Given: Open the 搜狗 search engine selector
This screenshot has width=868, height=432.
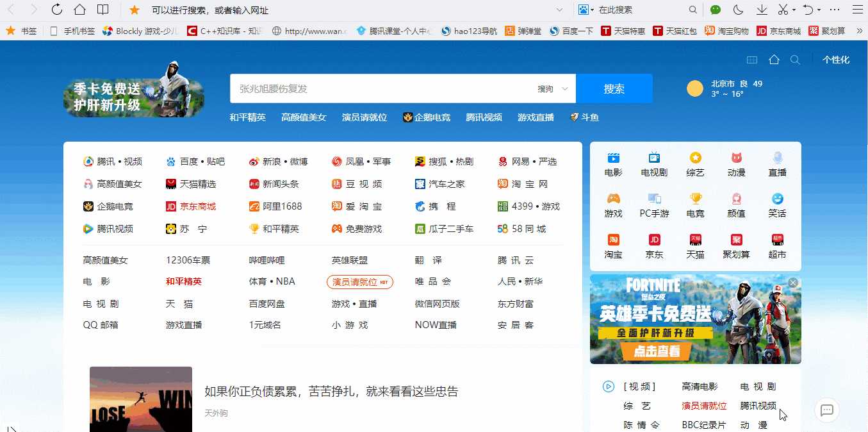Looking at the screenshot, I should (x=553, y=88).
